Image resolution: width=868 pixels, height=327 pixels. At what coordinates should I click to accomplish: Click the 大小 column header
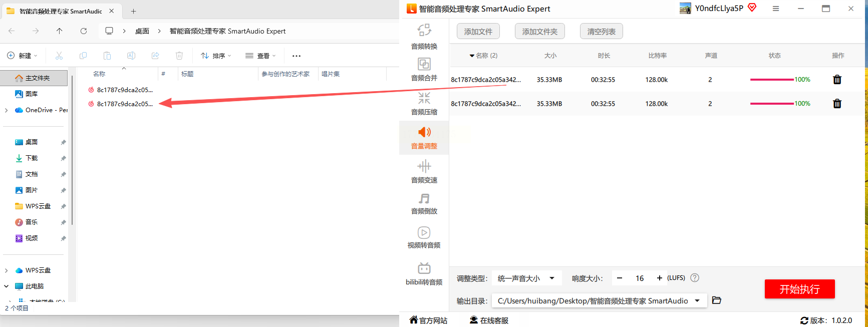point(550,56)
